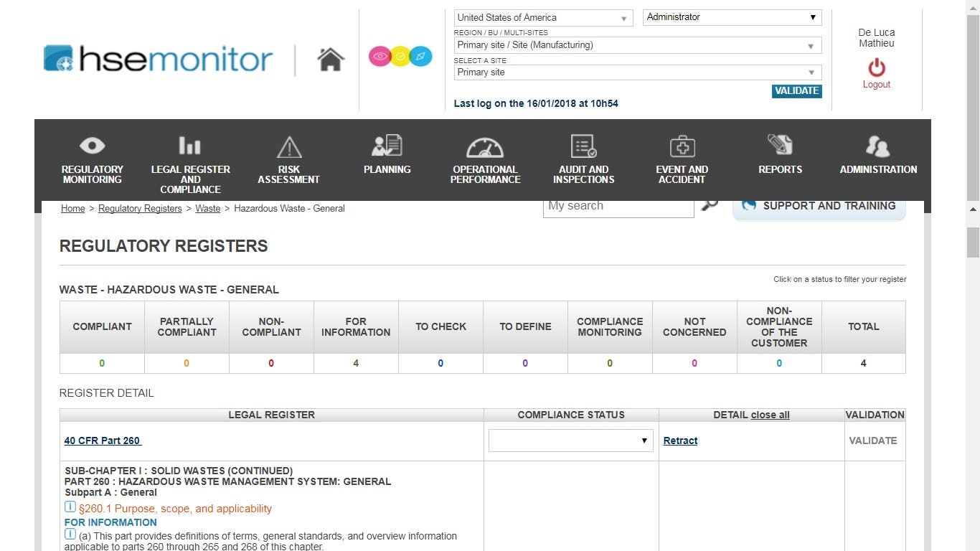Image resolution: width=980 pixels, height=551 pixels.
Task: Open the Audit and Inspections module
Action: pos(583,159)
